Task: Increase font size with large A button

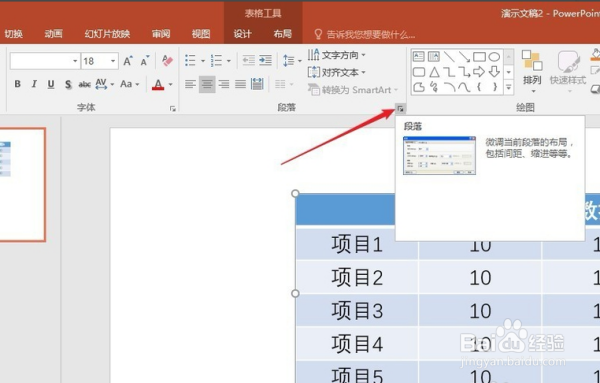Action: point(128,61)
